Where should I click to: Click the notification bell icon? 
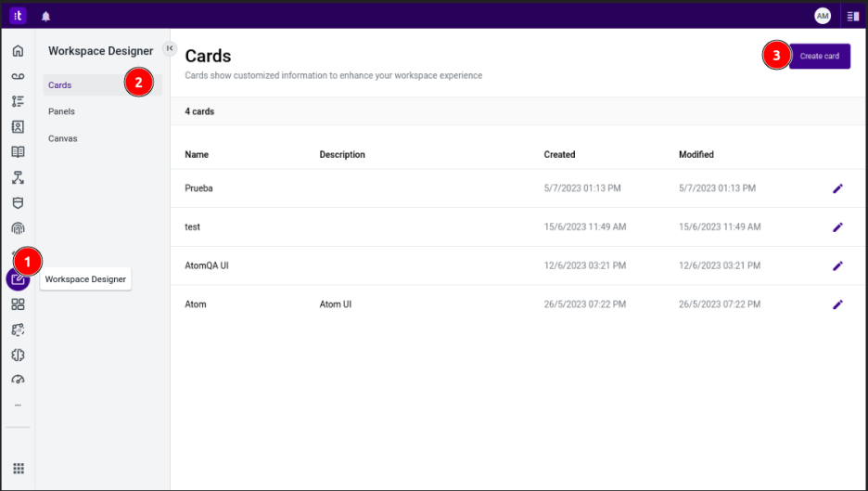[46, 16]
